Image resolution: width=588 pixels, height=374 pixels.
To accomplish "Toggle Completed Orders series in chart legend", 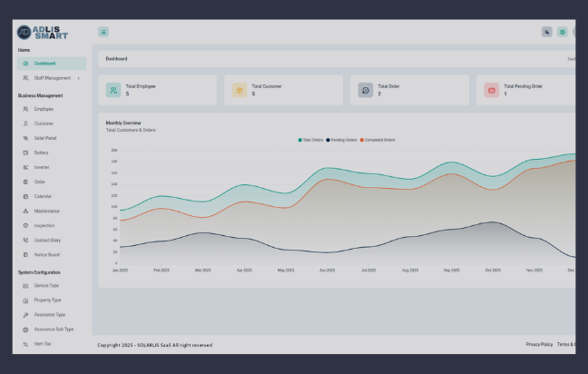I will point(377,140).
